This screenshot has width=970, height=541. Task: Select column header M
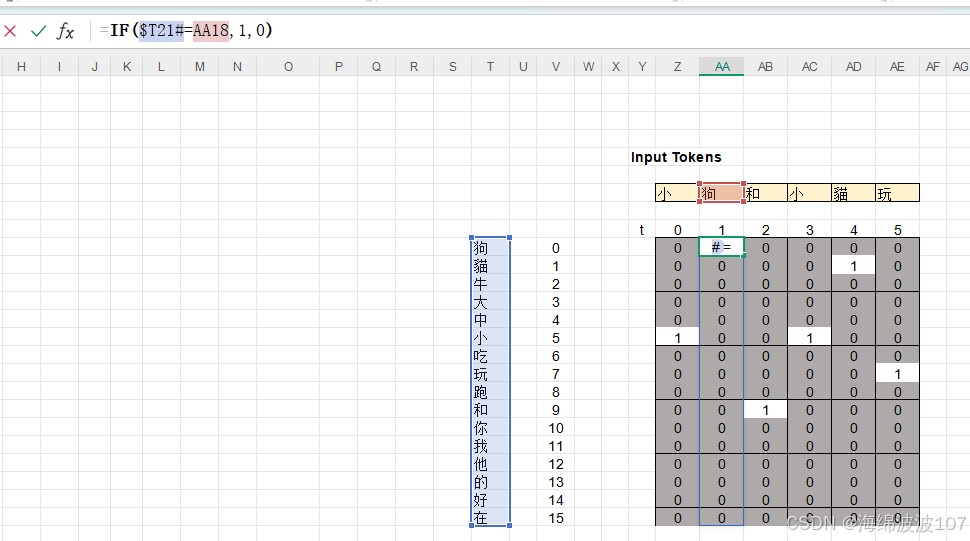pyautogui.click(x=199, y=67)
